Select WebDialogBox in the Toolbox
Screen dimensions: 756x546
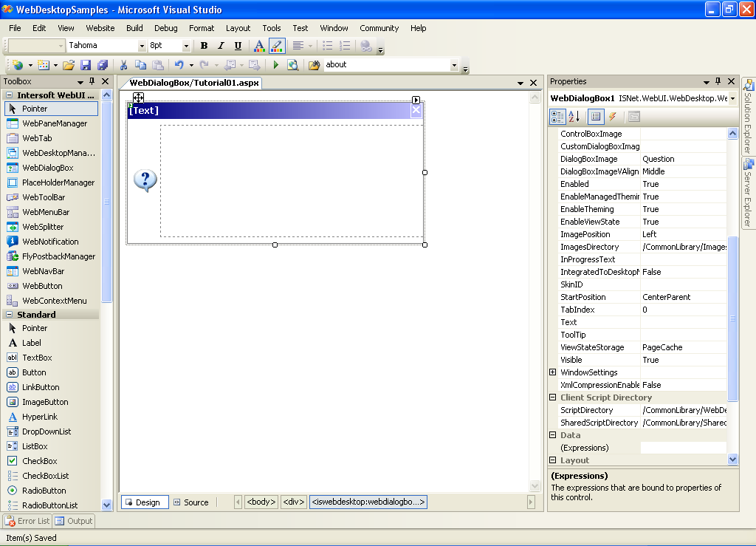(47, 168)
